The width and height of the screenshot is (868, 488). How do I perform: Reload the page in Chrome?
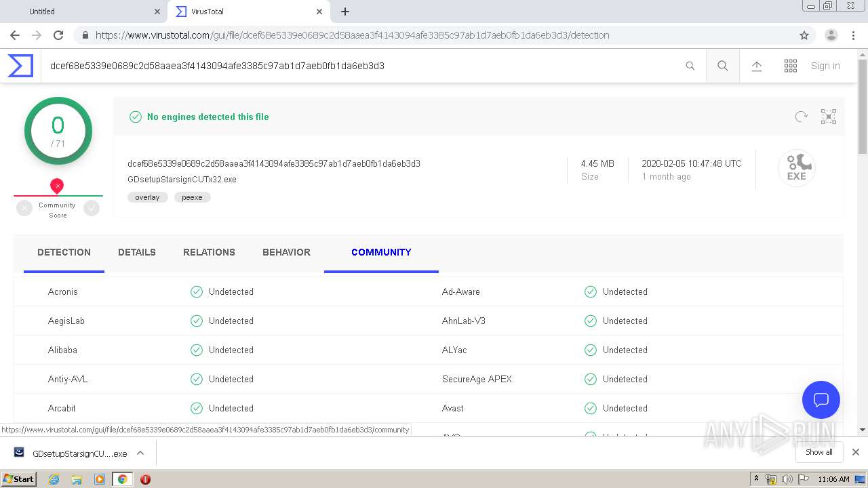[58, 35]
